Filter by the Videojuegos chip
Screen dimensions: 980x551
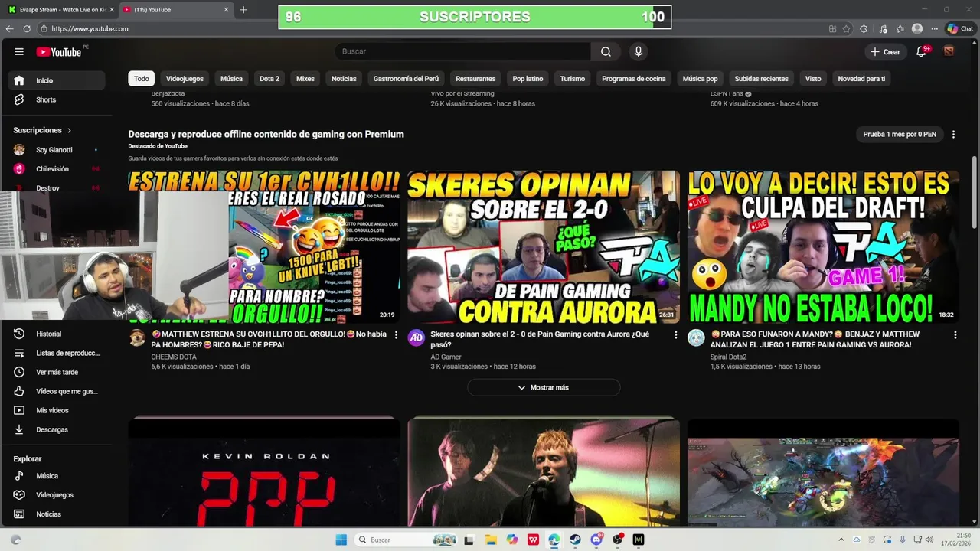point(185,78)
